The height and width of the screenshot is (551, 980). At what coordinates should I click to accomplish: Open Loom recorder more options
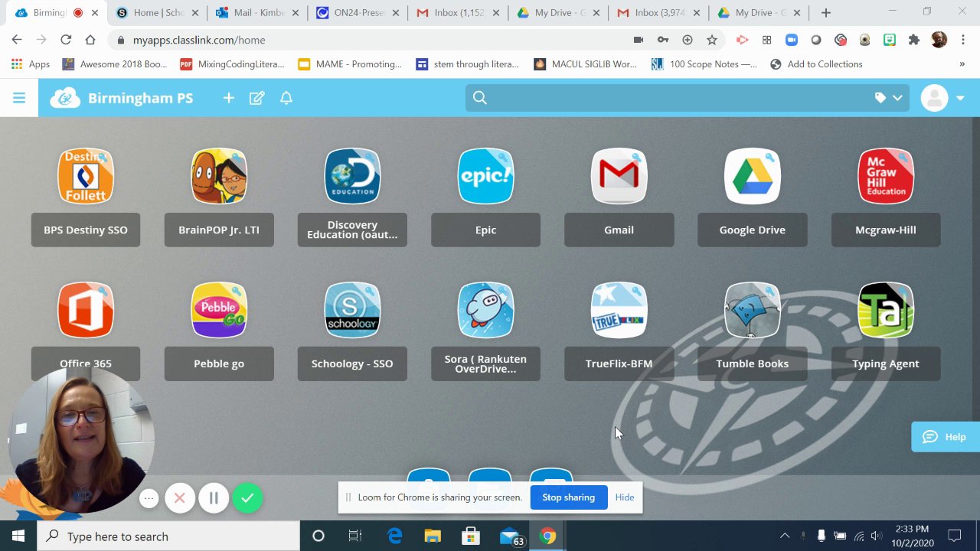point(149,498)
